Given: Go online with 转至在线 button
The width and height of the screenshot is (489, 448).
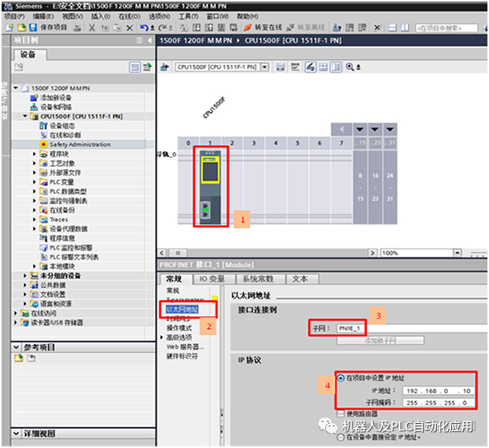Looking at the screenshot, I should 262,27.
